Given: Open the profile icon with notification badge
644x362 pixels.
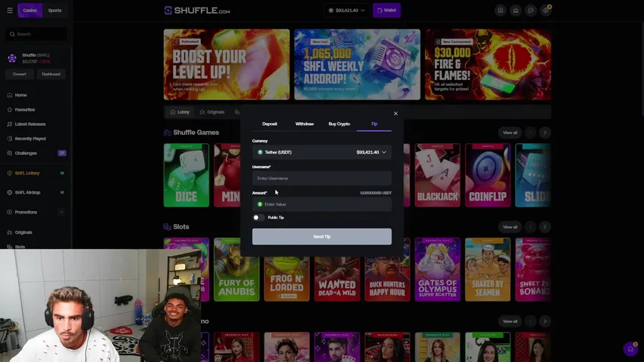Looking at the screenshot, I should (546, 11).
